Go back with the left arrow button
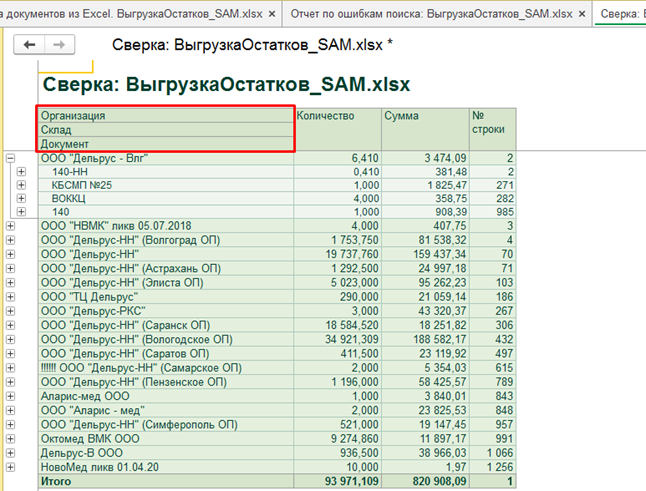Viewport: 646px width, 491px height. [29, 44]
